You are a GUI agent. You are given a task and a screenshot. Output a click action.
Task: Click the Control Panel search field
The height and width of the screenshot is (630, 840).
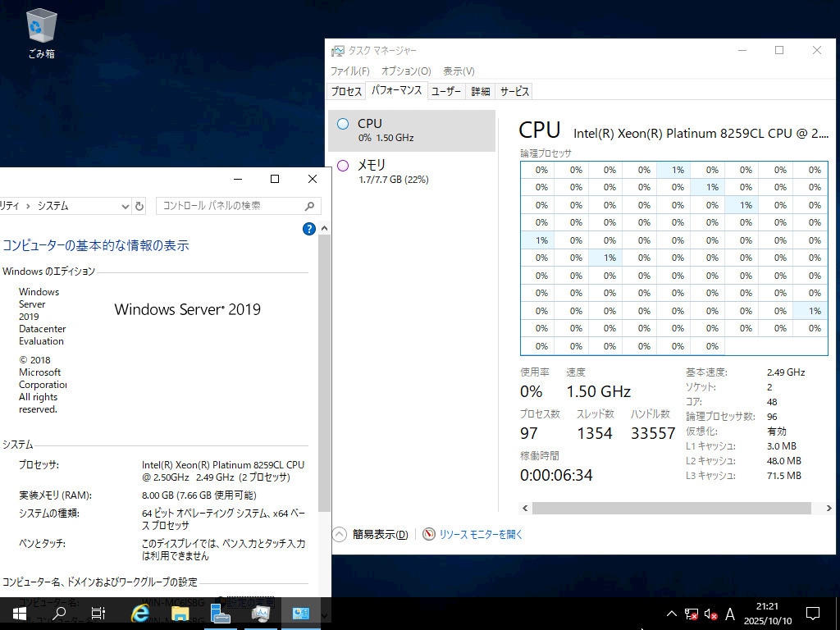pyautogui.click(x=239, y=206)
